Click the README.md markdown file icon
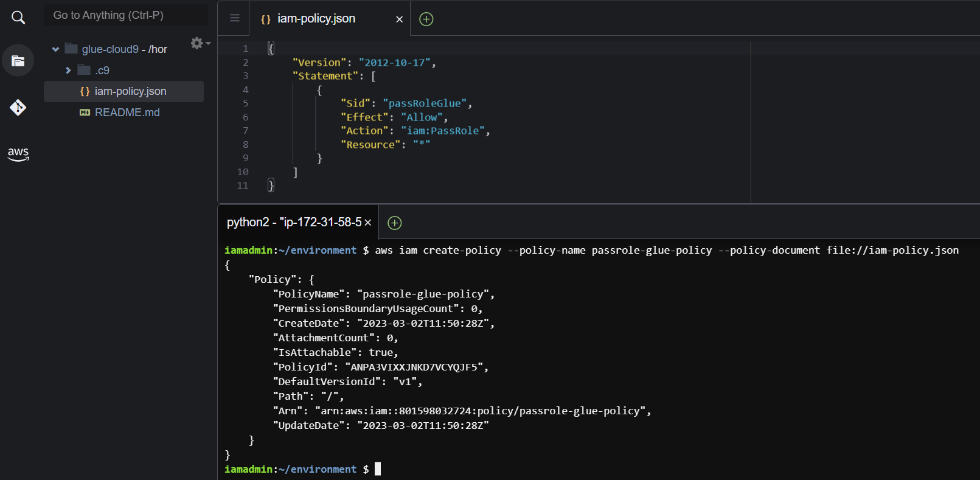 85,113
